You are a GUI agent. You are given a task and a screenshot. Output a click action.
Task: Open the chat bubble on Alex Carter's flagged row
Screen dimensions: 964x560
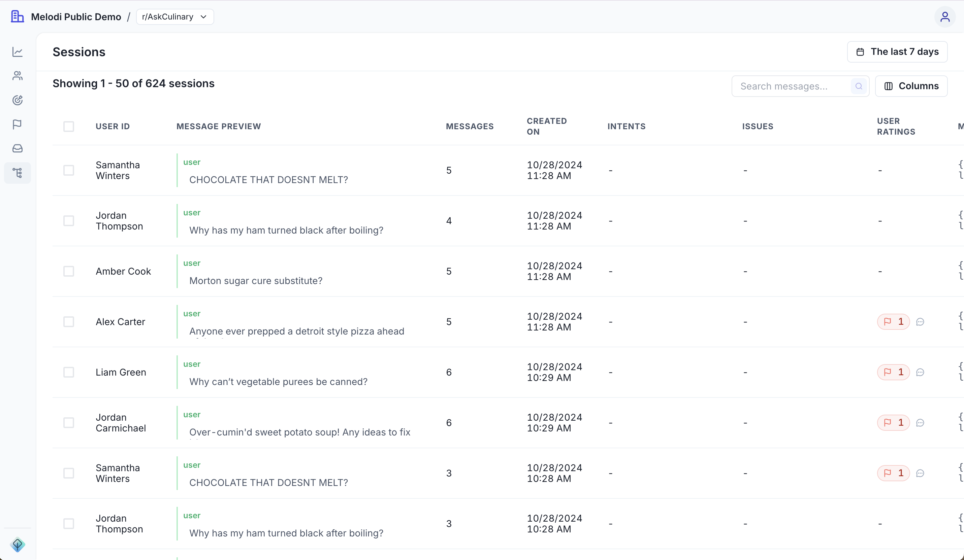point(921,321)
